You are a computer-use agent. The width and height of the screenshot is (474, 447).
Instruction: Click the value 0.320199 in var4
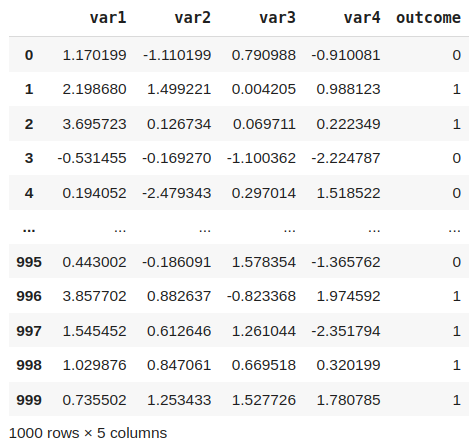(348, 365)
